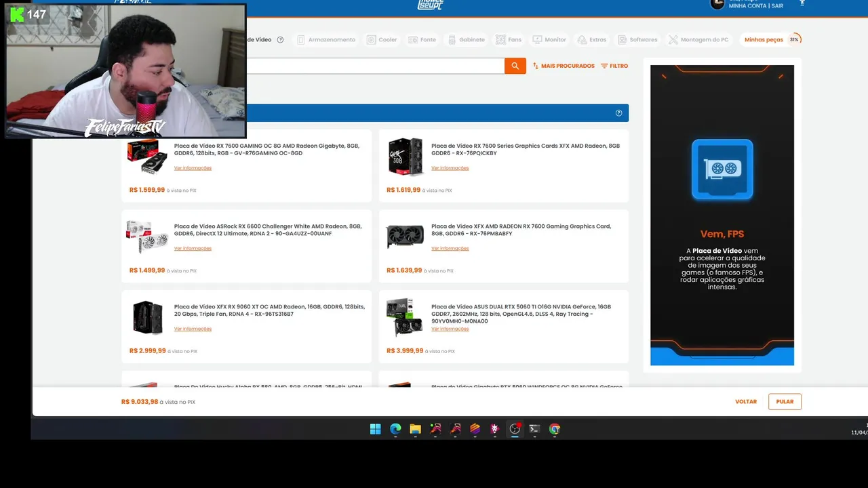Click product title ASUS DUAL RTX 5060 TI O16G
Image resolution: width=868 pixels, height=488 pixels.
(x=521, y=314)
